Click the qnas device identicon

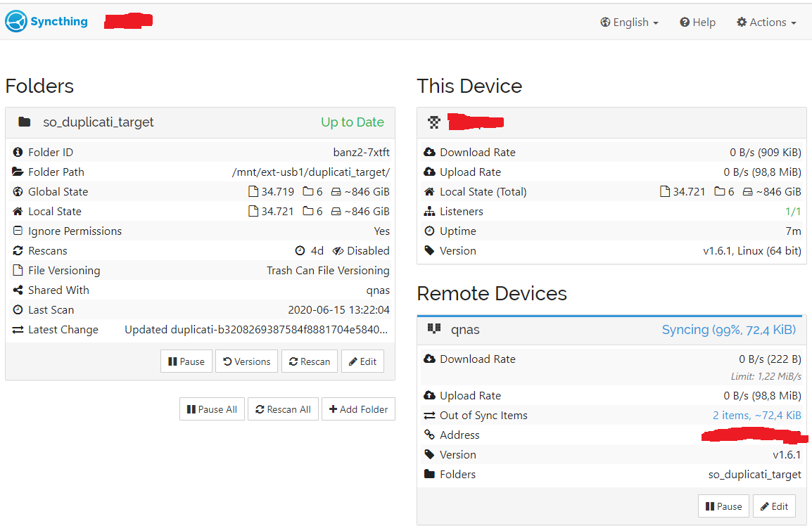(x=434, y=328)
